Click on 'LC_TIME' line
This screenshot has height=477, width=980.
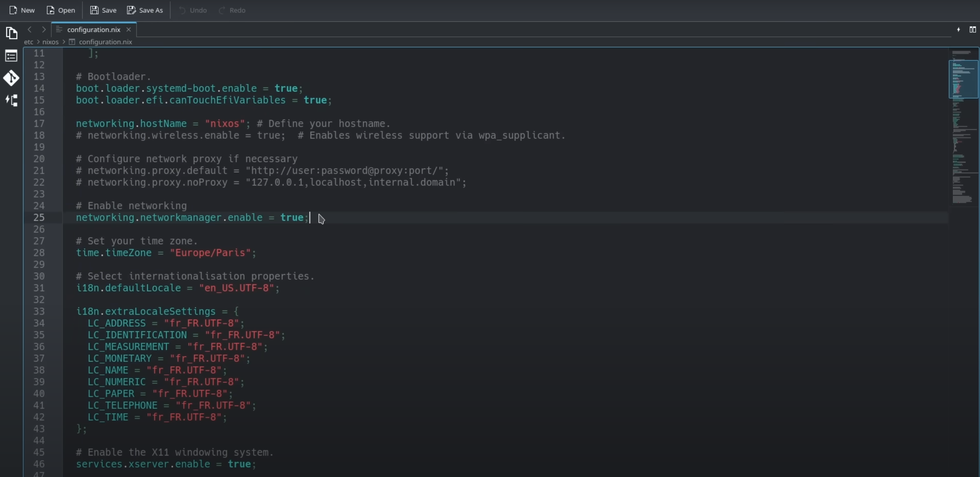(x=157, y=417)
